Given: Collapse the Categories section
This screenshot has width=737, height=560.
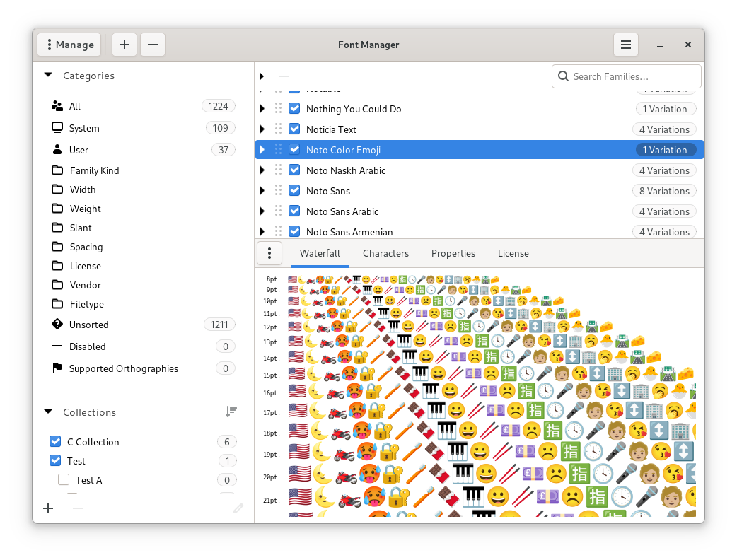Looking at the screenshot, I should point(48,75).
